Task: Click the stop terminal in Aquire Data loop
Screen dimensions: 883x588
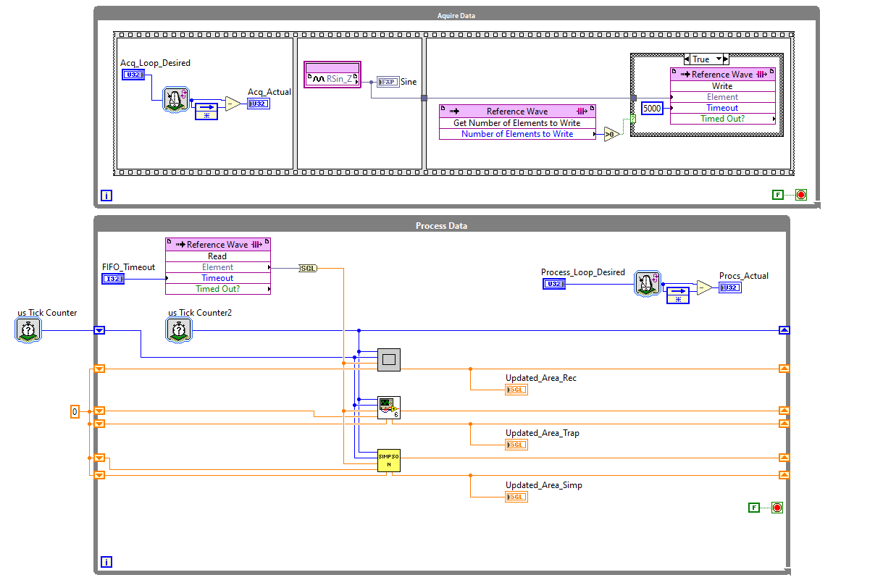Action: click(801, 195)
